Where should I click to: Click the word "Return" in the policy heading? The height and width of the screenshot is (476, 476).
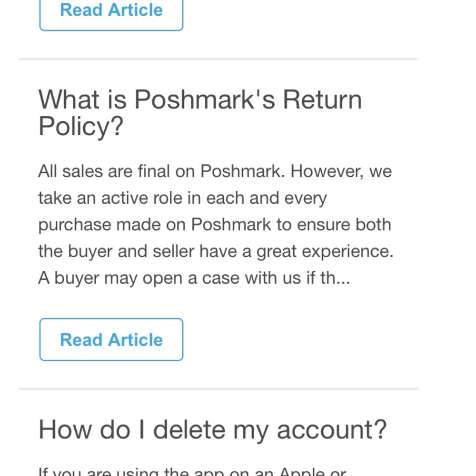tap(322, 100)
